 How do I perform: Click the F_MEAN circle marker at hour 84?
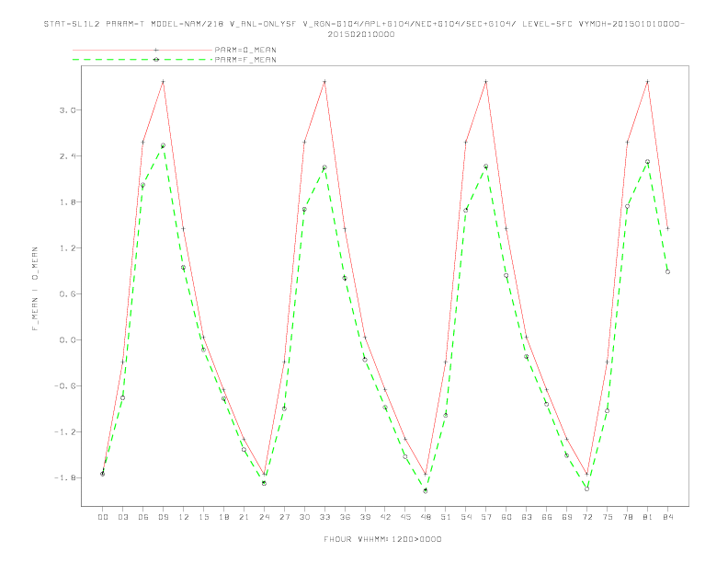point(667,272)
